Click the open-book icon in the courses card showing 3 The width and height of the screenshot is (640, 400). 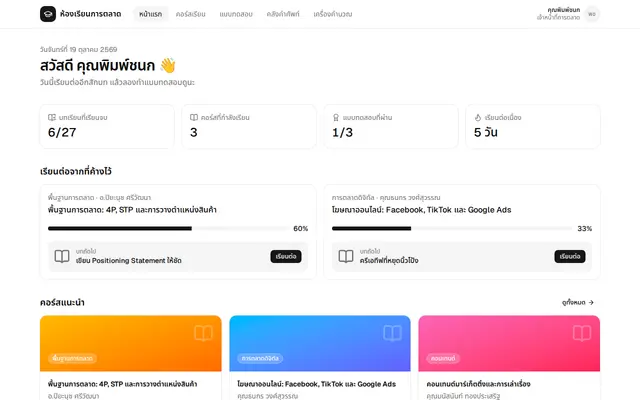click(x=194, y=117)
